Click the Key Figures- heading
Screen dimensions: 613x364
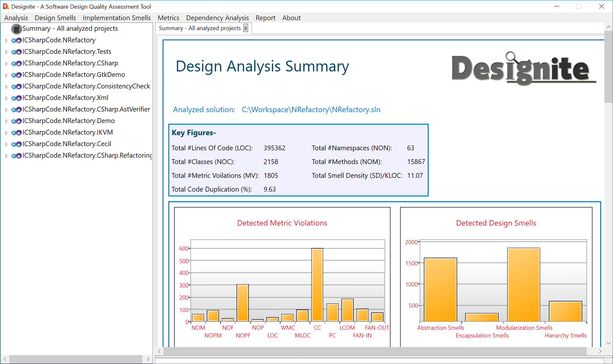click(x=194, y=133)
